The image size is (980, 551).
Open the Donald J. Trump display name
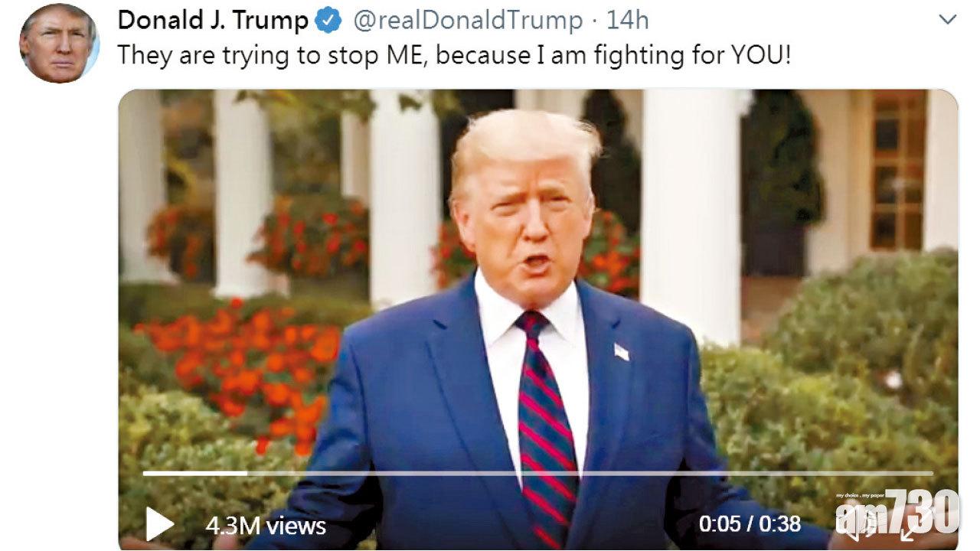(x=213, y=21)
